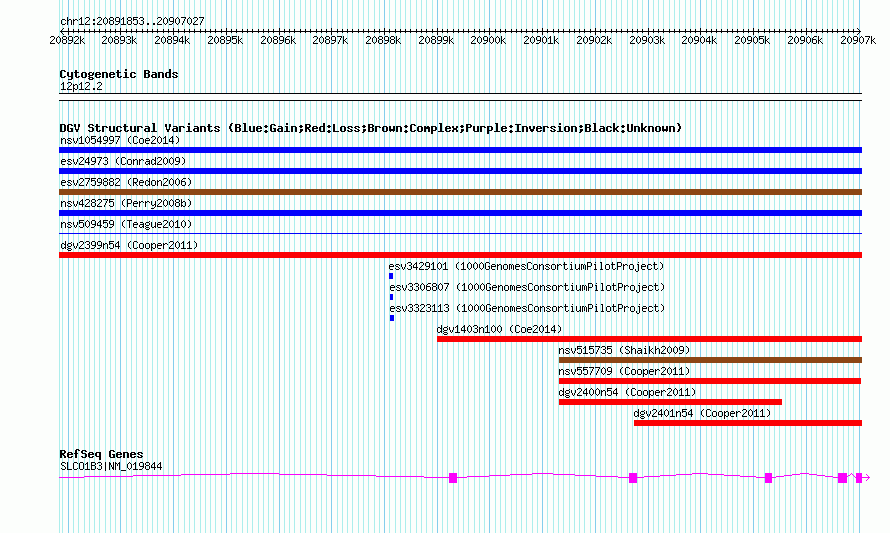Open the esv3306807 1000Genomes label

click(527, 287)
